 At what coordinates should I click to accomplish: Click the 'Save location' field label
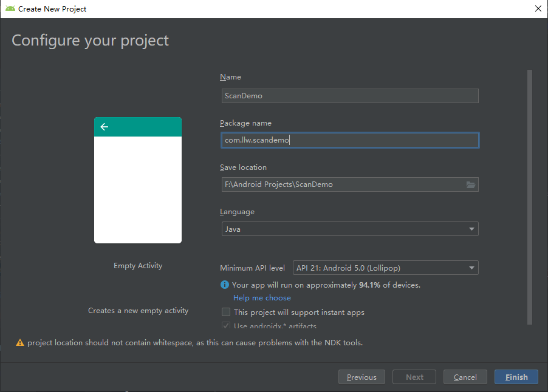tap(243, 167)
